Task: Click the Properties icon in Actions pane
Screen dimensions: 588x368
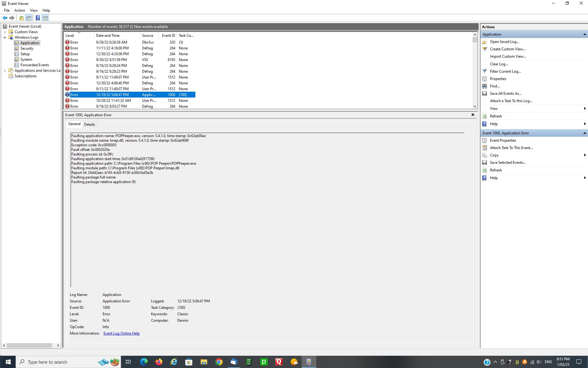Action: click(484, 79)
